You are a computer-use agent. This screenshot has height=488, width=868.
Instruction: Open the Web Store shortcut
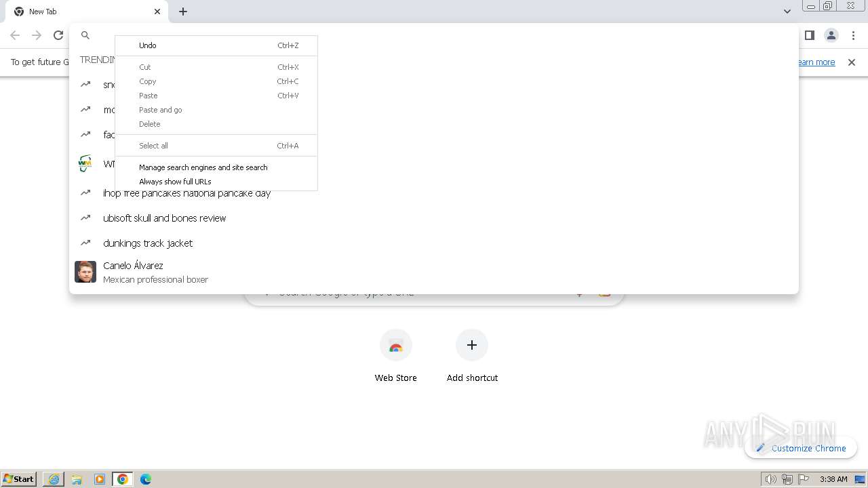396,356
